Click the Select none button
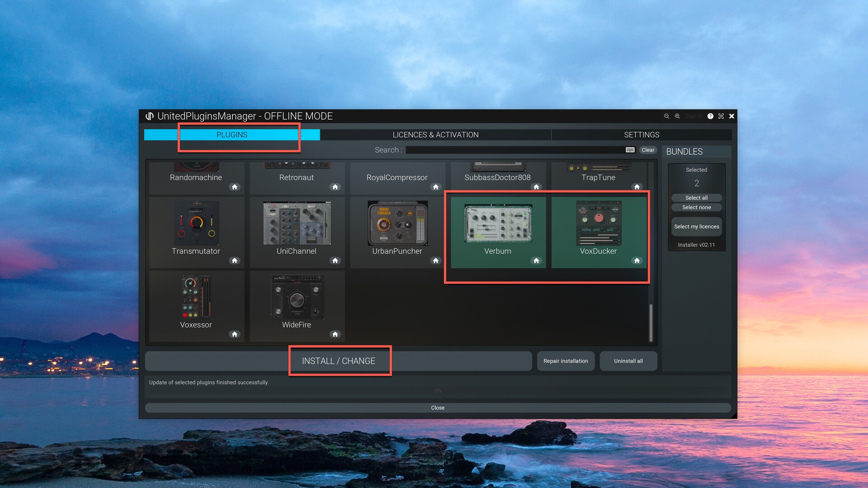The height and width of the screenshot is (488, 868). point(696,207)
